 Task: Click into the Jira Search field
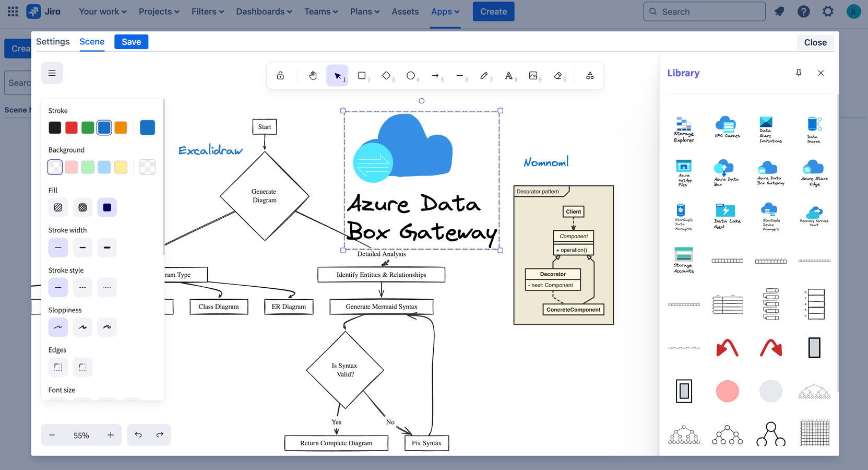point(705,11)
